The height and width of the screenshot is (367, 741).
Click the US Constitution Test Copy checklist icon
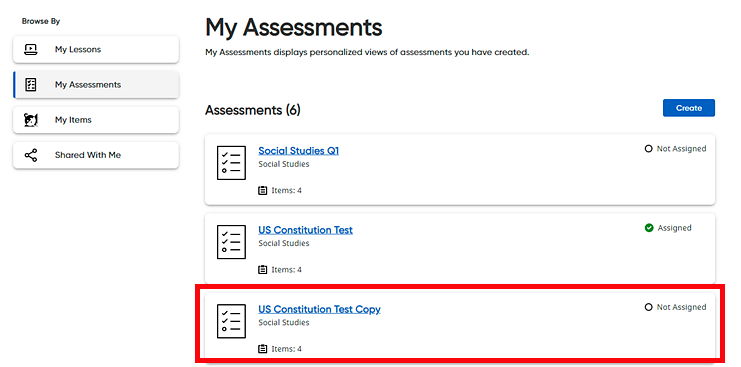pos(232,321)
